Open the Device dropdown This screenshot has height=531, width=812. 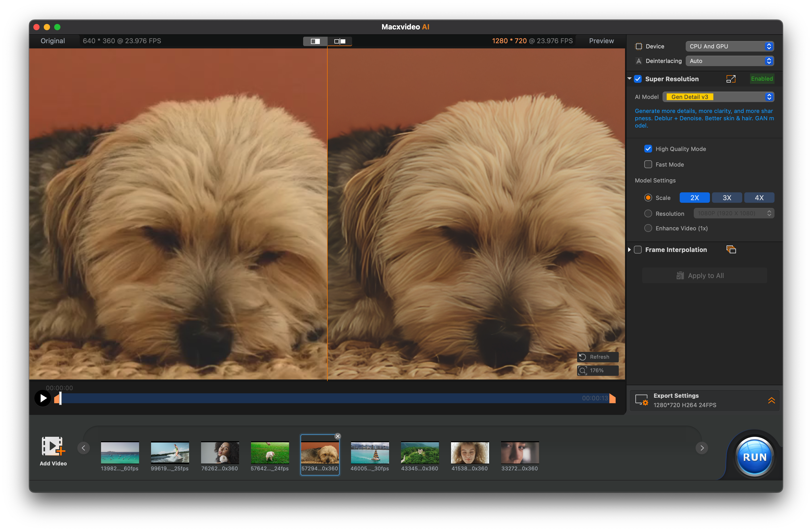tap(729, 46)
